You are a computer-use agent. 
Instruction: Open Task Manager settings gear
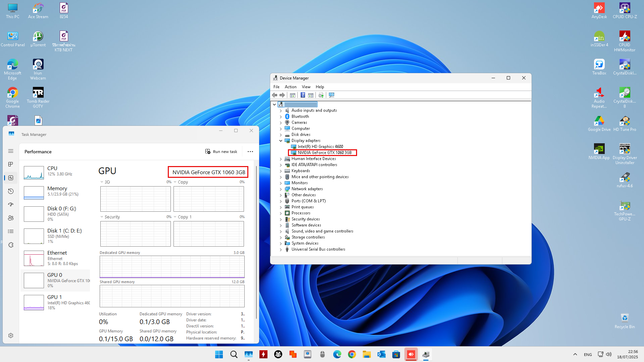(11, 335)
